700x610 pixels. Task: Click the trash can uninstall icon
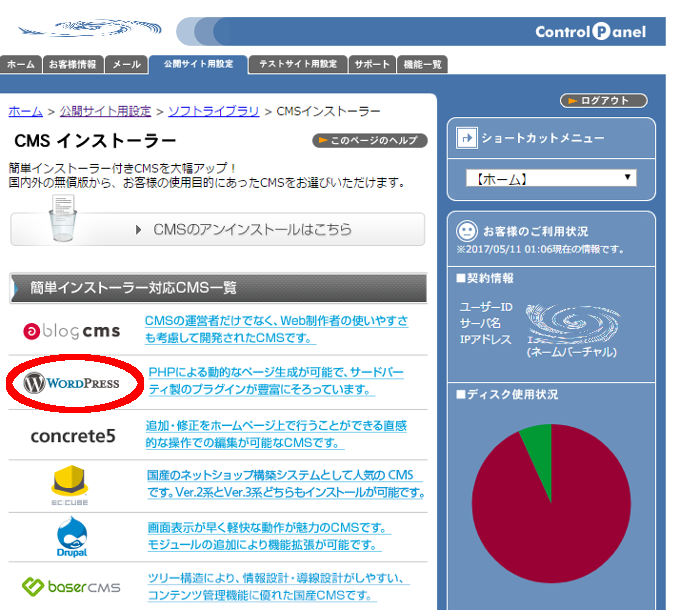click(63, 218)
